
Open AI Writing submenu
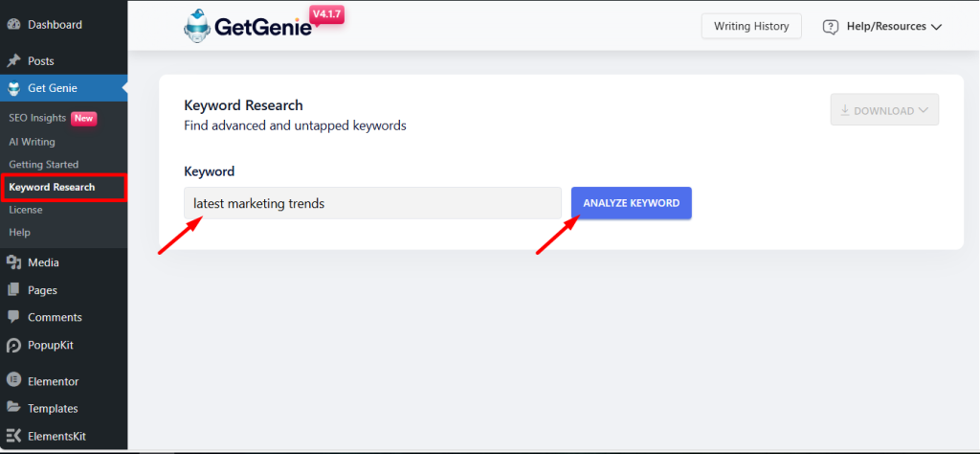(32, 142)
